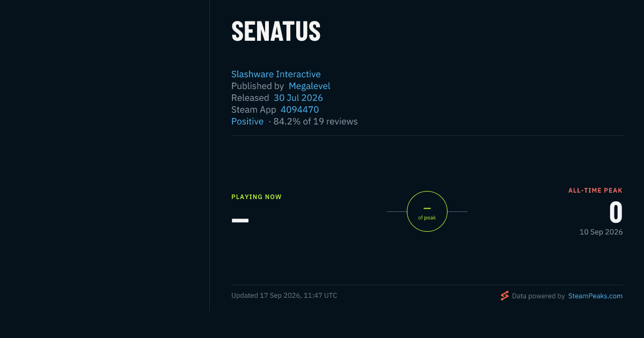
Task: Open the Megalevel publisher link
Action: (x=310, y=86)
